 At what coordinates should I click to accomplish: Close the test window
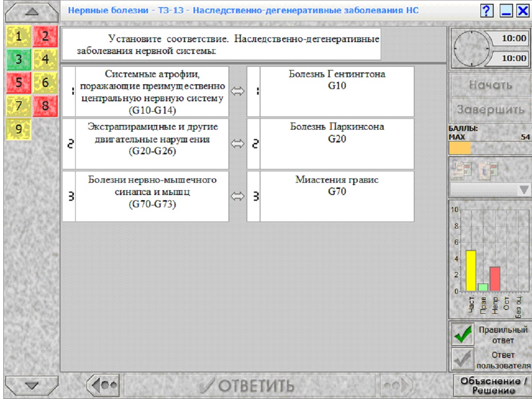523,11
